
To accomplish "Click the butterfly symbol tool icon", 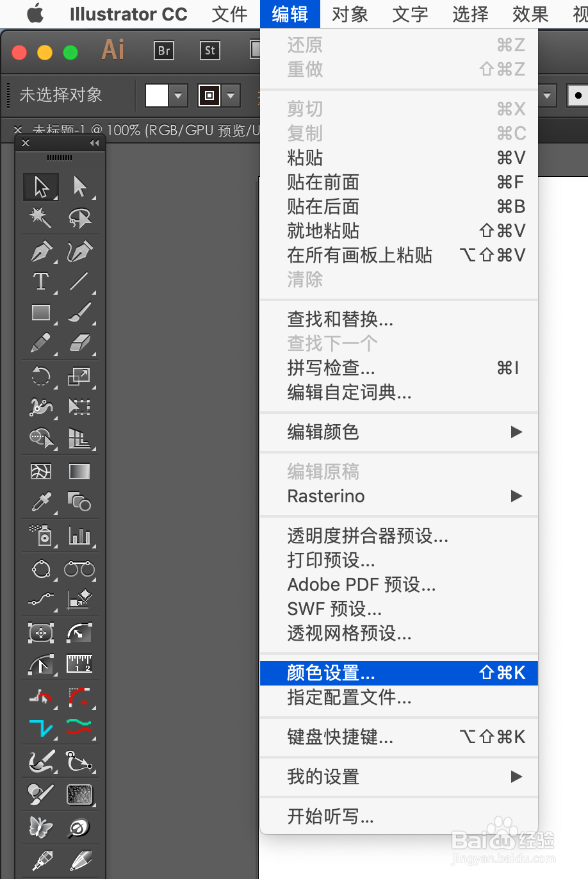I will pyautogui.click(x=41, y=827).
